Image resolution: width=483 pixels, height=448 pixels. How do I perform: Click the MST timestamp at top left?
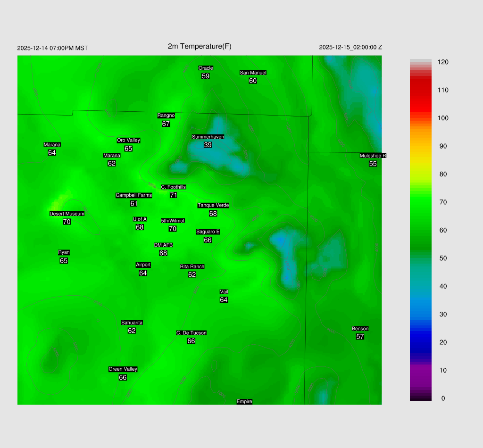(x=52, y=48)
